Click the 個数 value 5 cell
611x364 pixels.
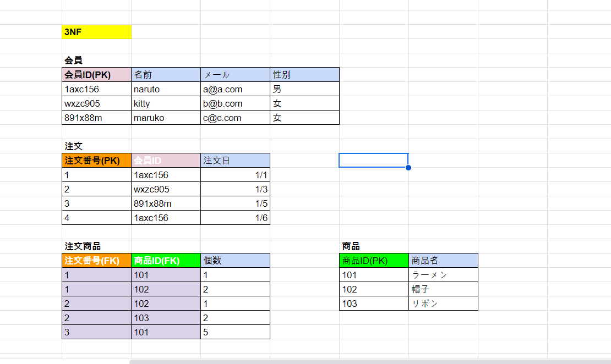point(236,332)
